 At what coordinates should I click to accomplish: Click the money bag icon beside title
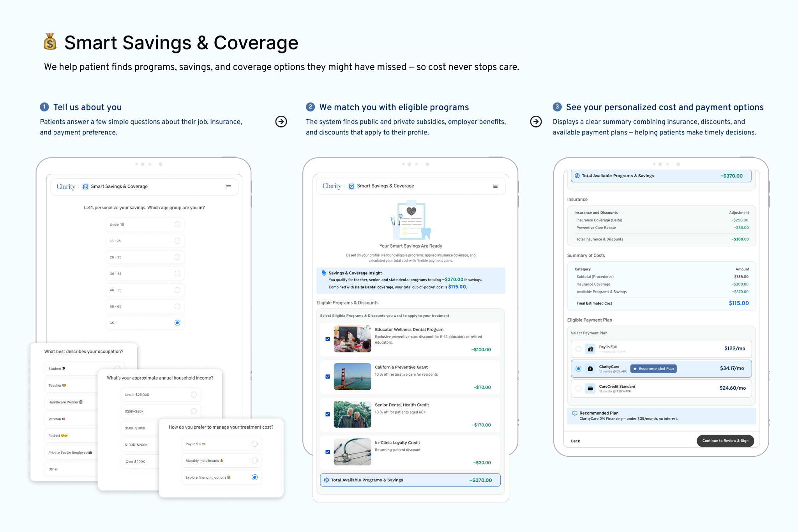50,42
